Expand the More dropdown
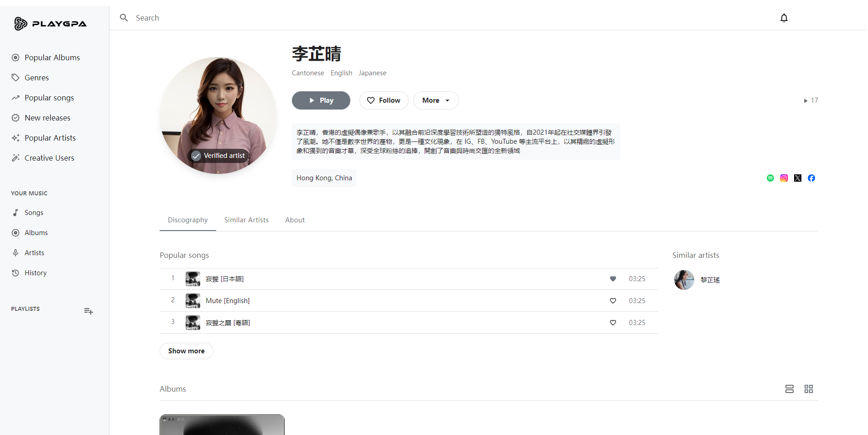The width and height of the screenshot is (868, 435). (436, 100)
